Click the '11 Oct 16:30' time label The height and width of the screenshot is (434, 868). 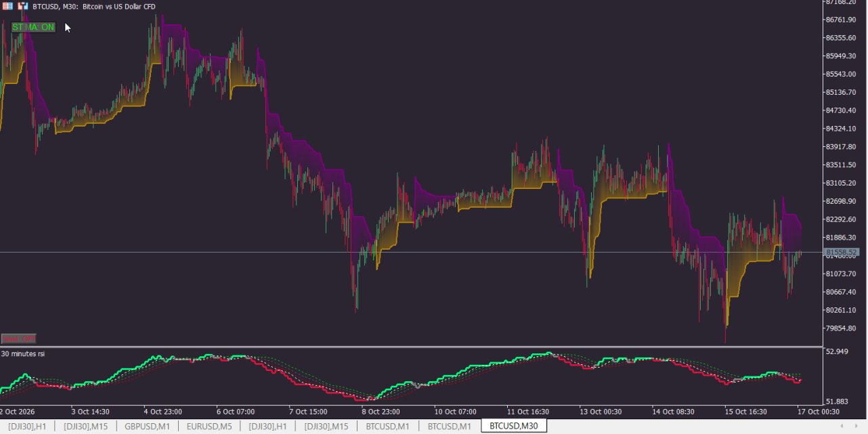(x=528, y=411)
